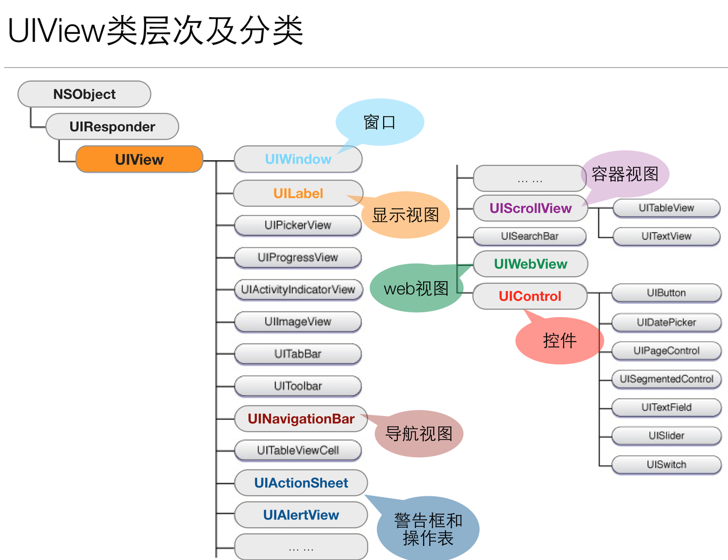Click the UIAlertView node
This screenshot has width=728, height=560.
(x=300, y=515)
